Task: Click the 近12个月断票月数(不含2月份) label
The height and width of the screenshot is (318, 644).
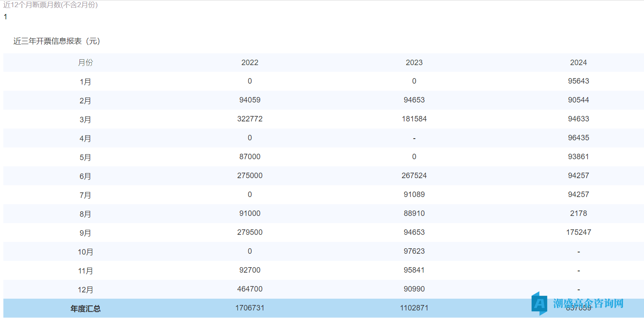Action: pyautogui.click(x=50, y=5)
